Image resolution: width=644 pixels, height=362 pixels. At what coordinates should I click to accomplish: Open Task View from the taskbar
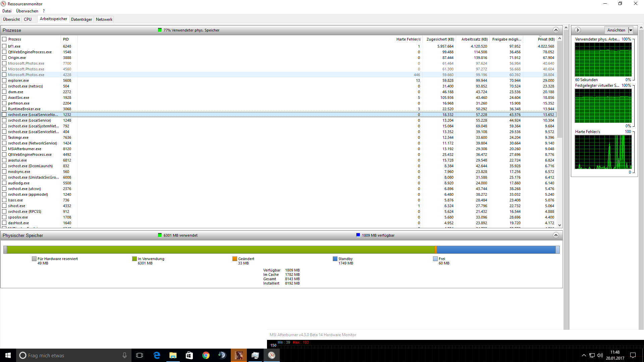[140, 355]
